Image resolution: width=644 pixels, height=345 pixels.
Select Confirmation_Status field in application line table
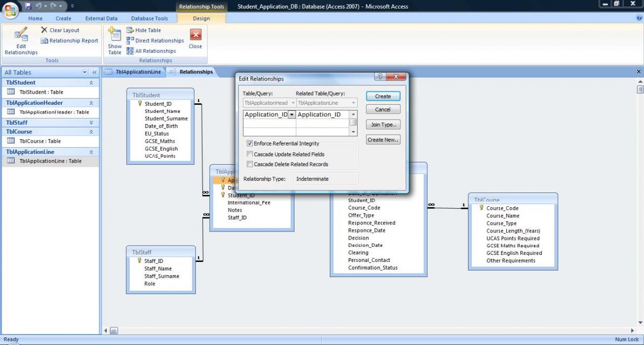coord(373,268)
